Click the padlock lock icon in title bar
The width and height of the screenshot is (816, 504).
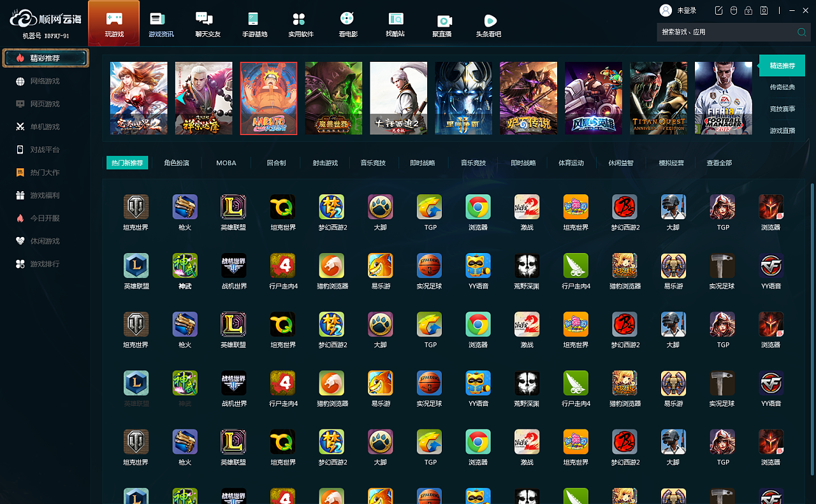[x=748, y=10]
